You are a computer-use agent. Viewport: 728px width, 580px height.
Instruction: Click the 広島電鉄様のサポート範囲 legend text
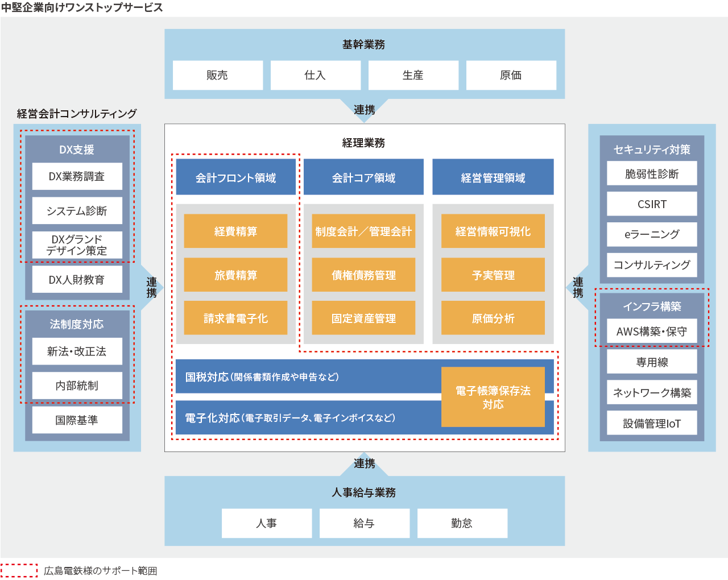101,570
